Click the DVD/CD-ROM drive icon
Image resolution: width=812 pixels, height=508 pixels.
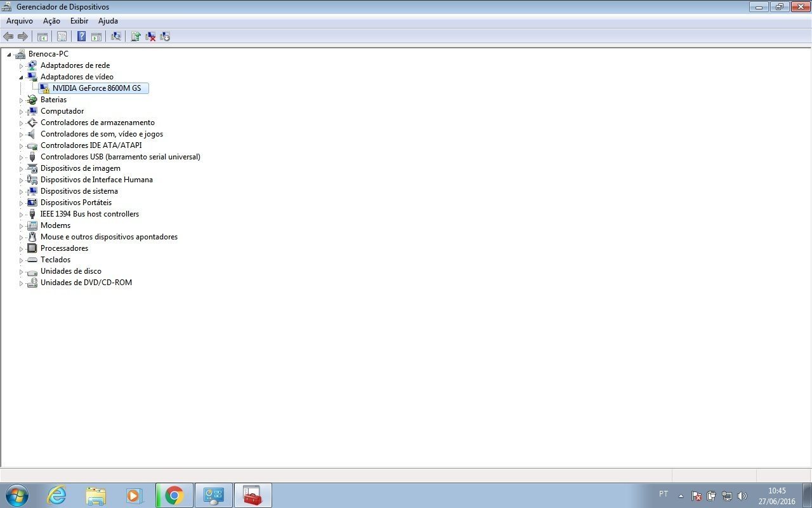coord(32,283)
